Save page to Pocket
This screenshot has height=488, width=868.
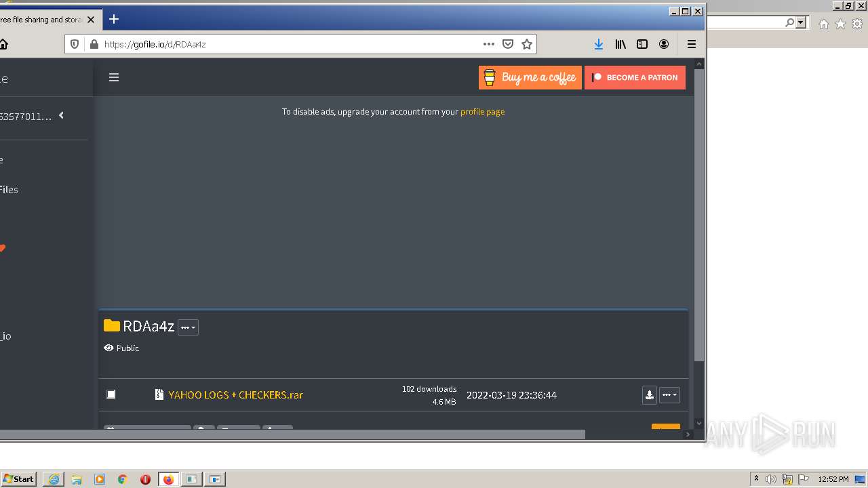[508, 44]
